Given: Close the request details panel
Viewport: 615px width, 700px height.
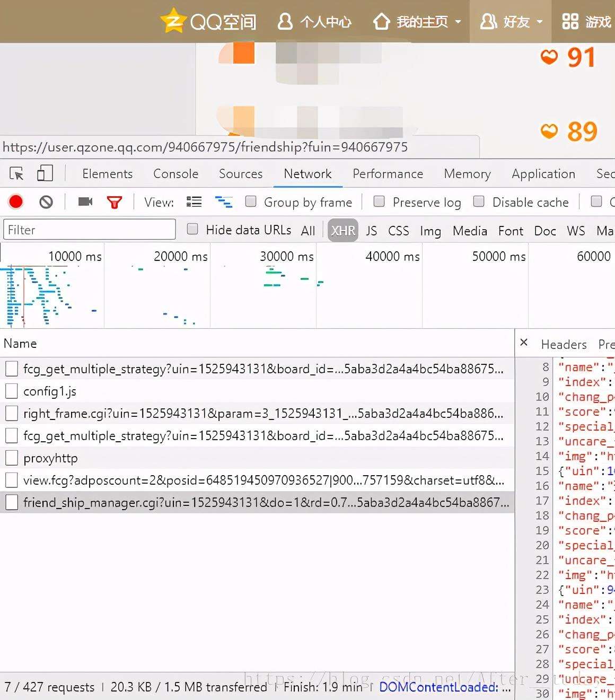Looking at the screenshot, I should 524,343.
